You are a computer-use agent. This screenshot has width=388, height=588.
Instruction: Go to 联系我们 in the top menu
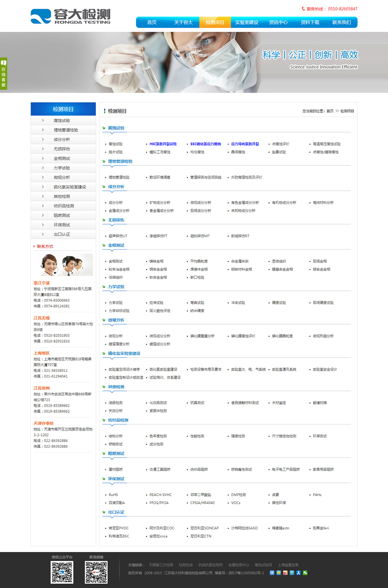point(341,22)
